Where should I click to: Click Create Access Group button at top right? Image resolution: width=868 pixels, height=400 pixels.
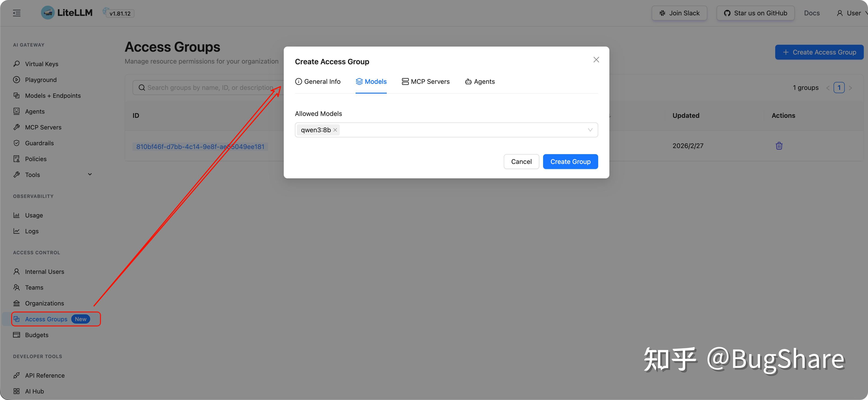tap(819, 52)
